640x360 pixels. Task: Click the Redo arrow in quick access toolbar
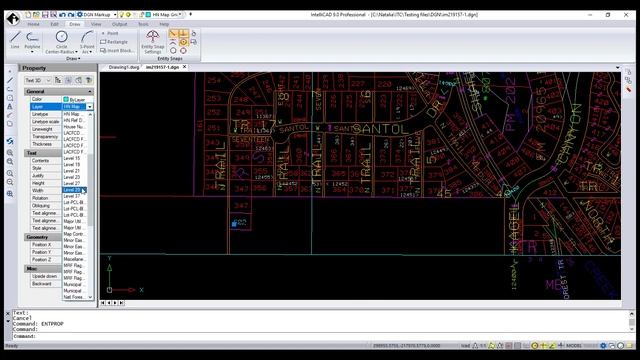[71, 15]
